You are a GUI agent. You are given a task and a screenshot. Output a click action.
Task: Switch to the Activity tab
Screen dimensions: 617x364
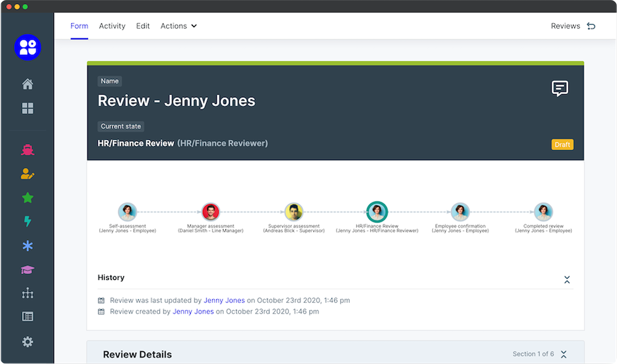(x=112, y=26)
